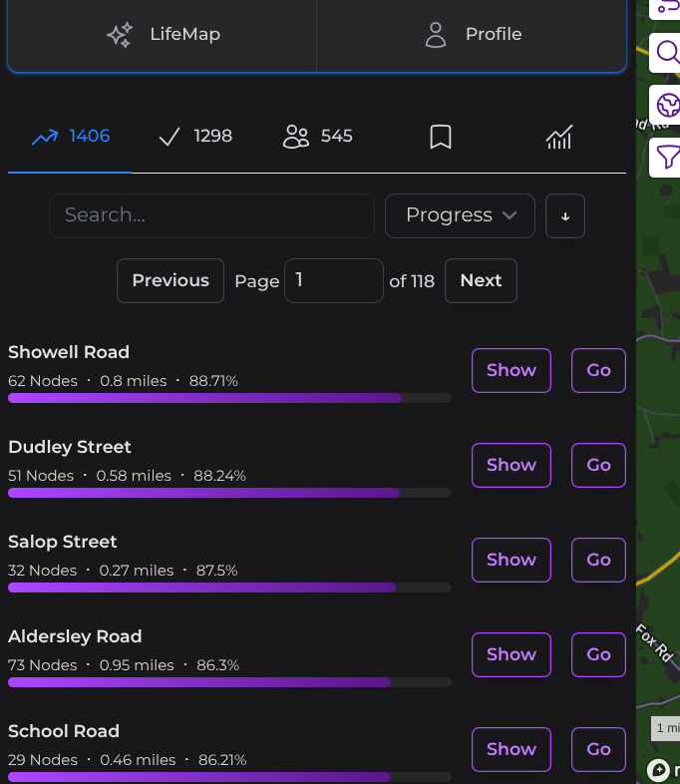Image resolution: width=680 pixels, height=784 pixels.
Task: Expand the Progress sort dropdown
Action: 460,215
